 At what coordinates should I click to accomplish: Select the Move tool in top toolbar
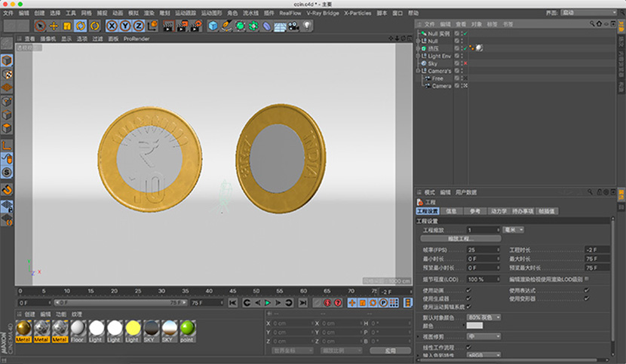pyautogui.click(x=54, y=26)
